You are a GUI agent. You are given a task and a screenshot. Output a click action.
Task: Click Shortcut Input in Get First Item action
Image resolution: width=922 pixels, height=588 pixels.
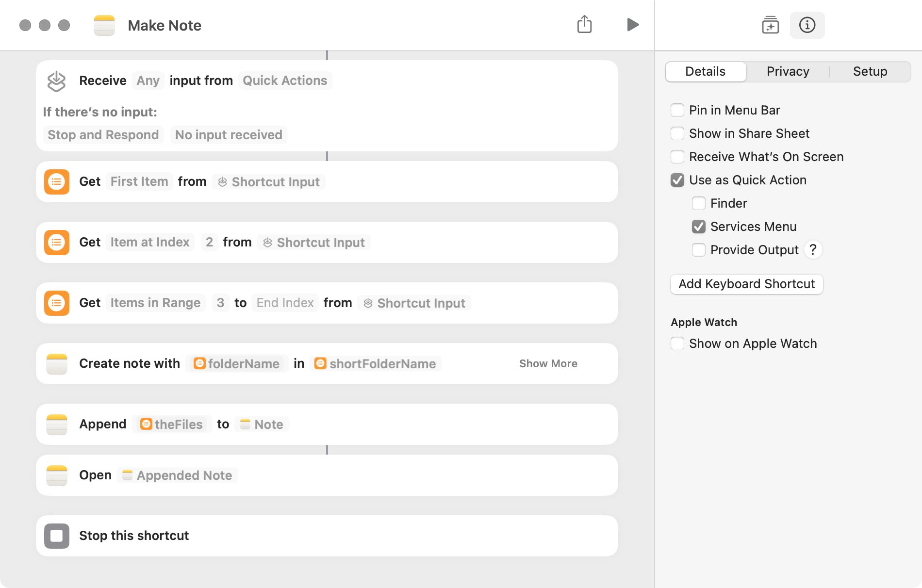(269, 182)
